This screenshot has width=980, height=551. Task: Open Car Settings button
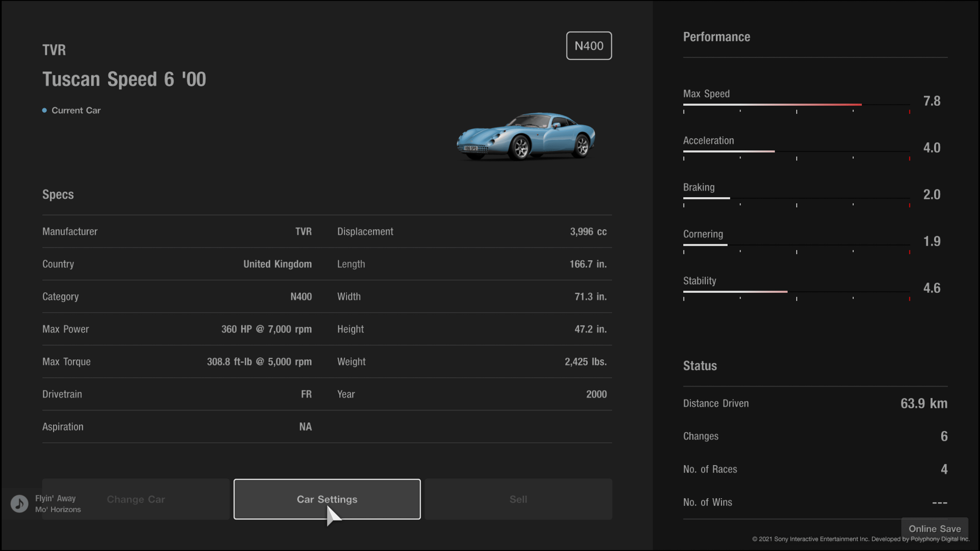327,499
